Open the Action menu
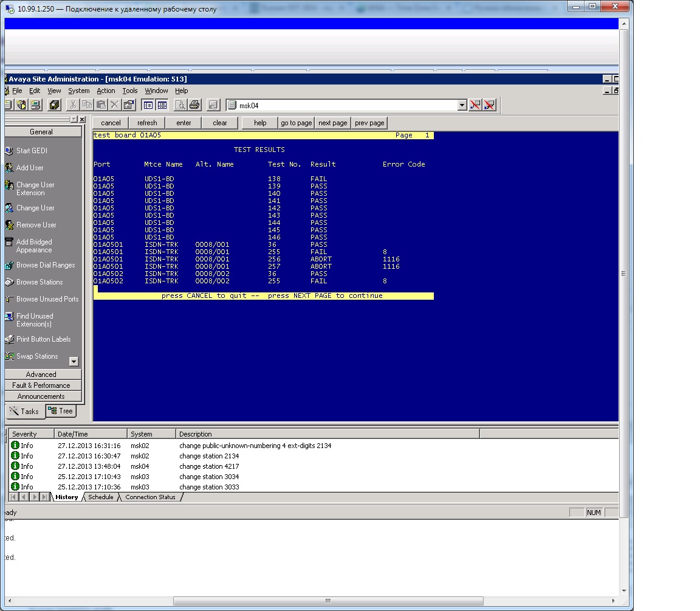The width and height of the screenshot is (700, 611). (106, 91)
